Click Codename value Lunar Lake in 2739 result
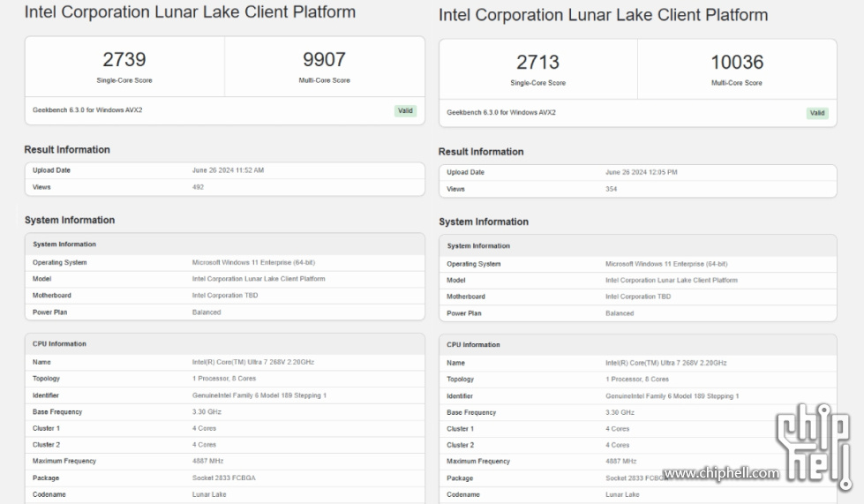The image size is (864, 504). coord(209,494)
